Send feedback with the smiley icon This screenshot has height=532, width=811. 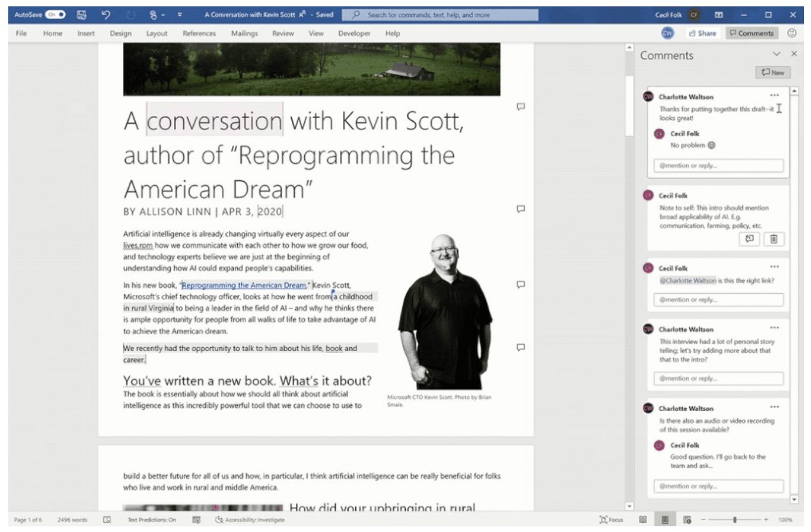[793, 33]
